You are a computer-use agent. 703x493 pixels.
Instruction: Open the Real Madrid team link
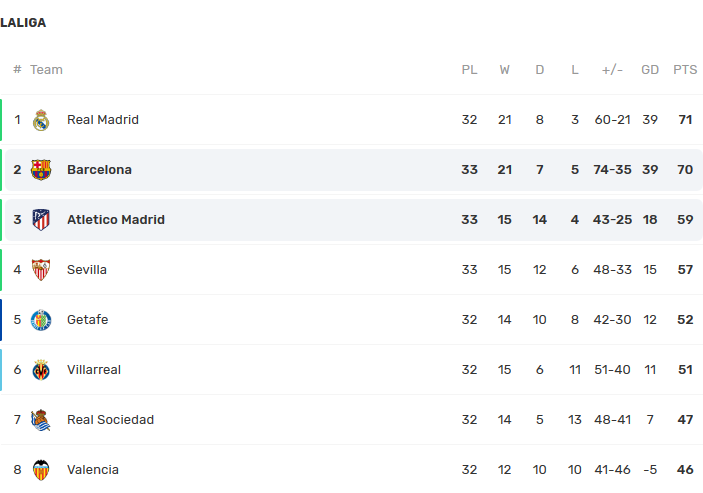(x=103, y=120)
